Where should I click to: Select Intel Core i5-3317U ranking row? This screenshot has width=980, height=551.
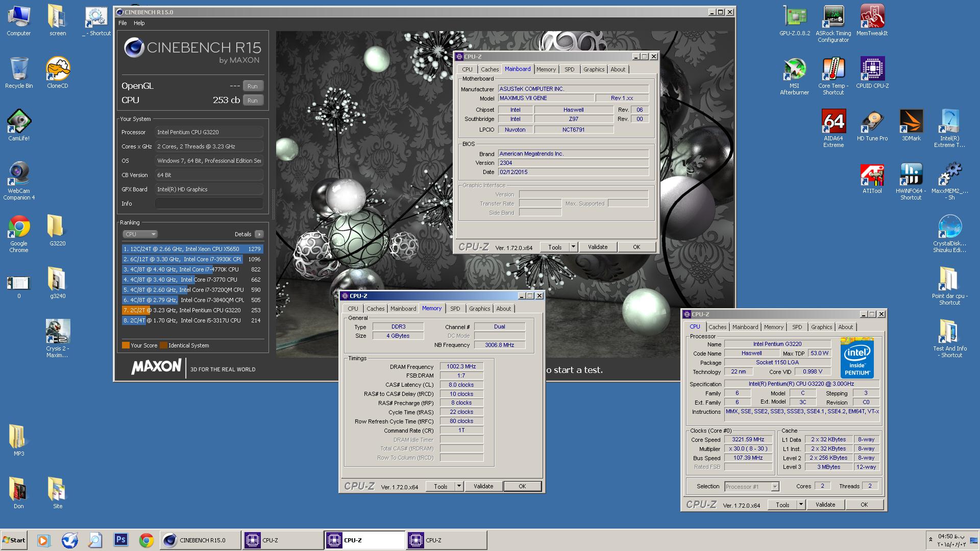pyautogui.click(x=192, y=320)
